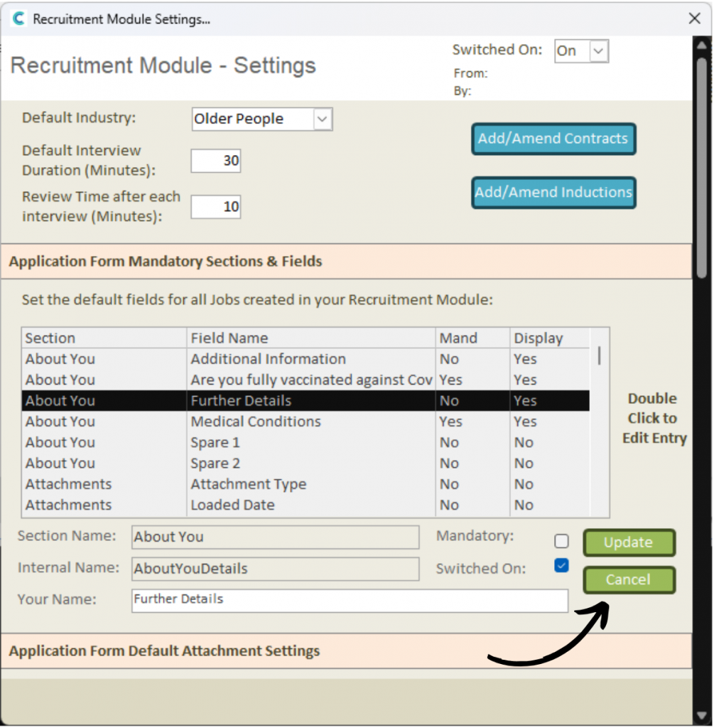Click into the Your Name field
The width and height of the screenshot is (714, 728).
(350, 600)
